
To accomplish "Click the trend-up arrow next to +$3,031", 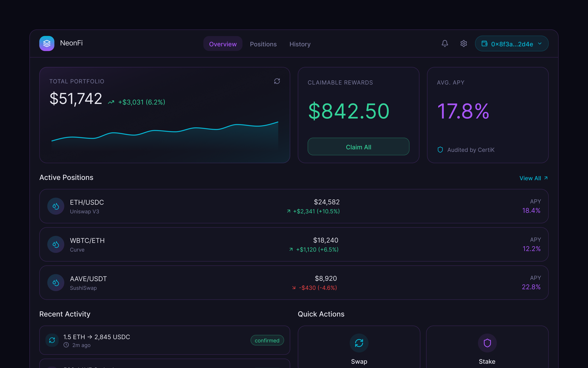I will coord(111,102).
